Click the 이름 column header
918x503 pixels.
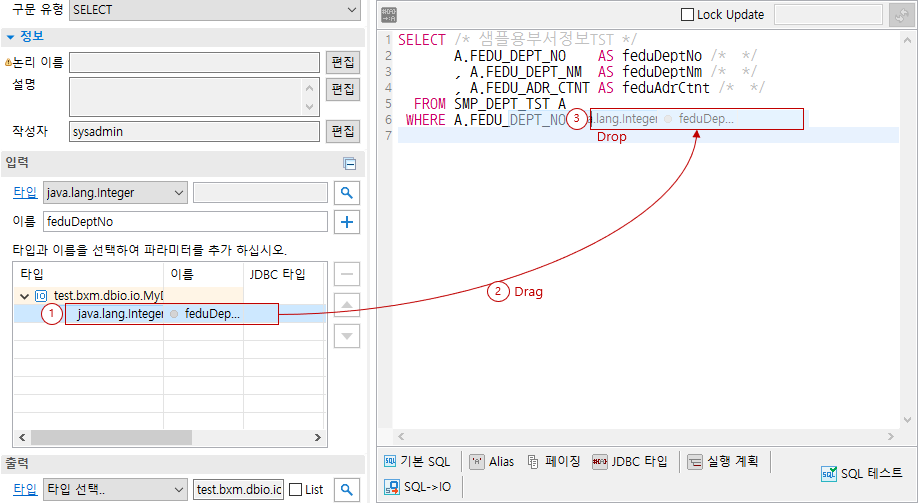(x=203, y=274)
